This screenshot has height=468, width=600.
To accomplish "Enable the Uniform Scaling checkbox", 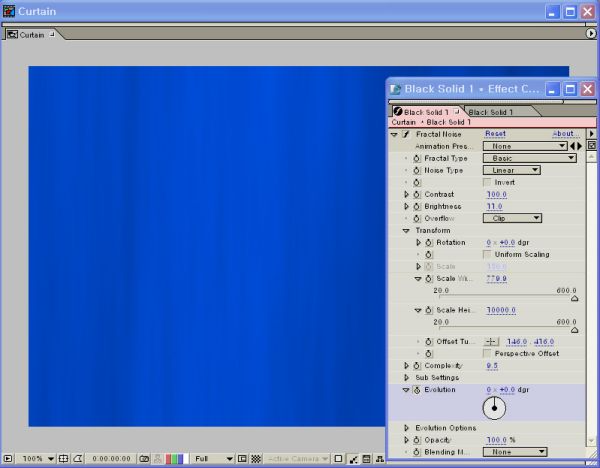I will coord(487,254).
